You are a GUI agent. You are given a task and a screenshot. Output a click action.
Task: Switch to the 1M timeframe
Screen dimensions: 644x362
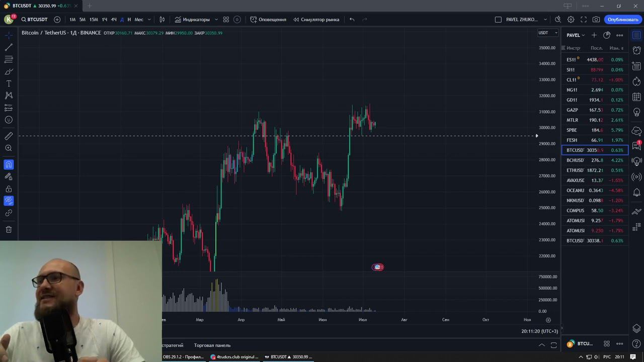(72, 20)
